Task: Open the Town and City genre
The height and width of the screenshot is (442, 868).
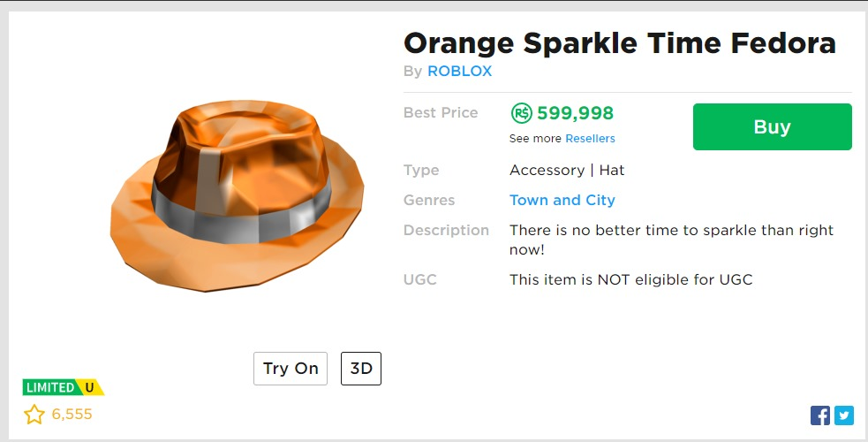Action: (562, 200)
